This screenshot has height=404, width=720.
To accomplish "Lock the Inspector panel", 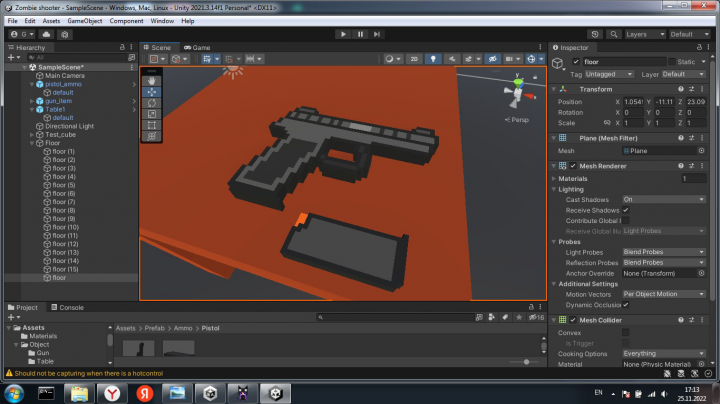I will pyautogui.click(x=699, y=47).
